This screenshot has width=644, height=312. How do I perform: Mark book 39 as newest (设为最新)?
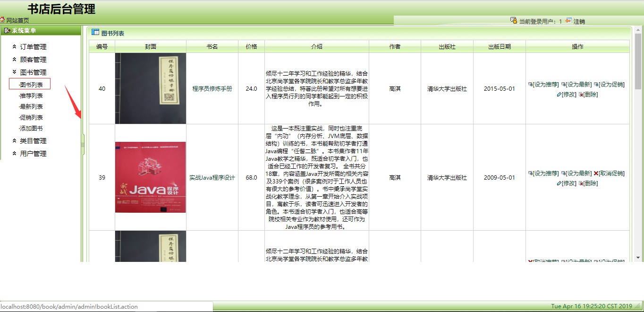coord(576,173)
